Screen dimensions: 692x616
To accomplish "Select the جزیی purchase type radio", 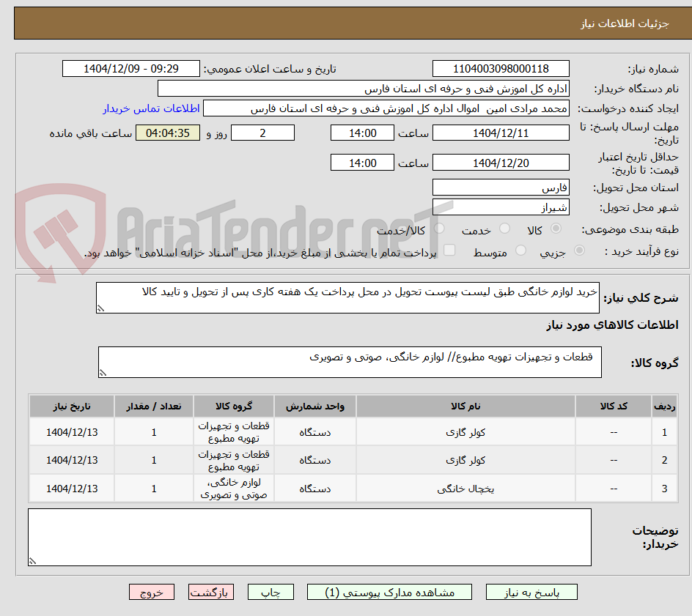I will [x=579, y=251].
